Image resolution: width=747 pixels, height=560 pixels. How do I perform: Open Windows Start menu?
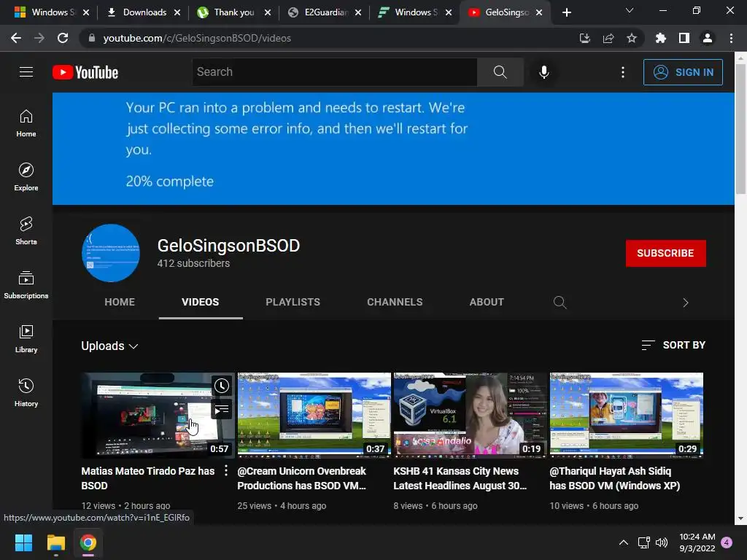23,542
